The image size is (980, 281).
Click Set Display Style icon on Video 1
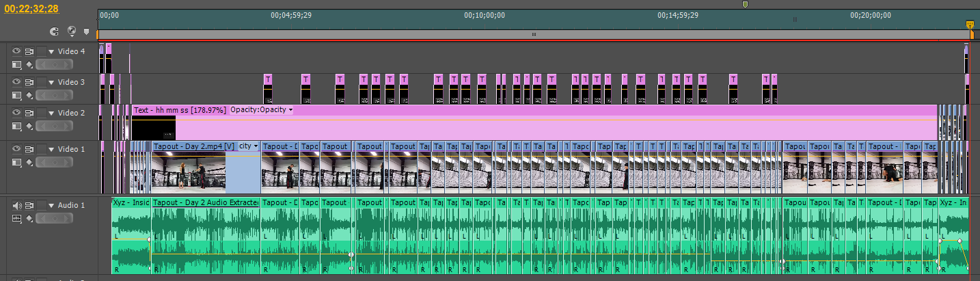(17, 161)
